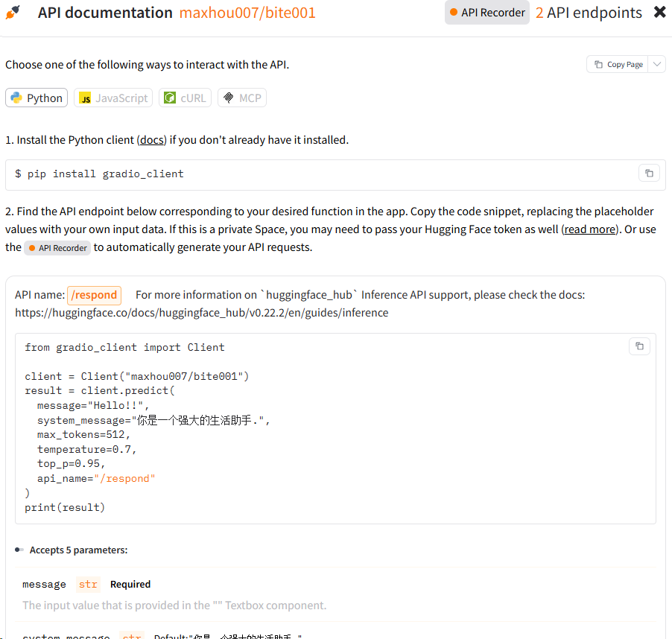This screenshot has height=639, width=672.
Task: Copy the pip install command
Action: tap(650, 174)
